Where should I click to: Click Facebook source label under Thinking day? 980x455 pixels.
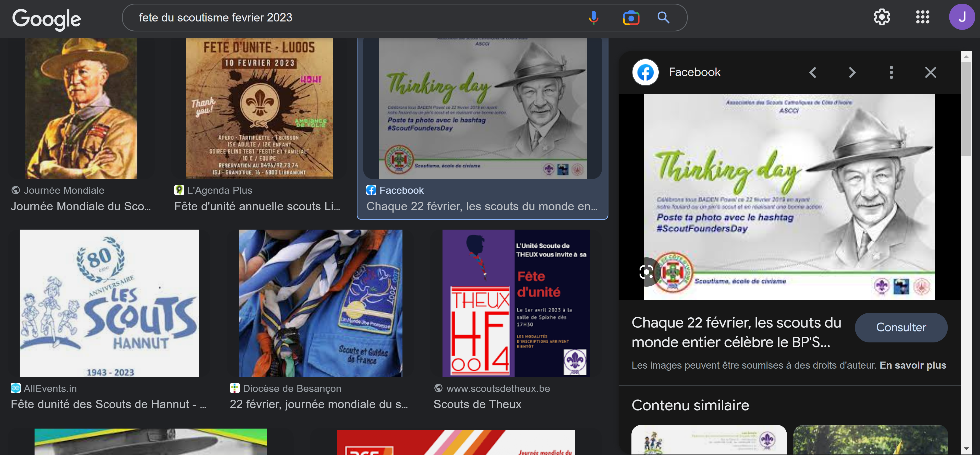[401, 190]
